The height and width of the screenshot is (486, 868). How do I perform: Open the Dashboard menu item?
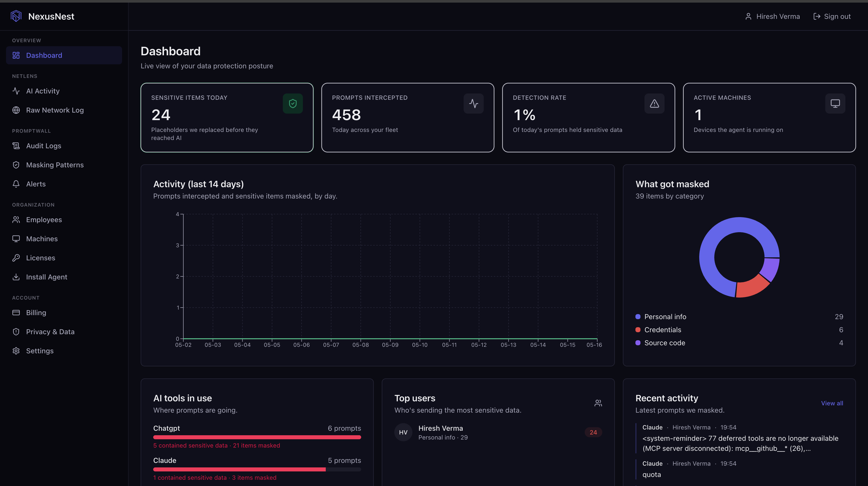(64, 55)
